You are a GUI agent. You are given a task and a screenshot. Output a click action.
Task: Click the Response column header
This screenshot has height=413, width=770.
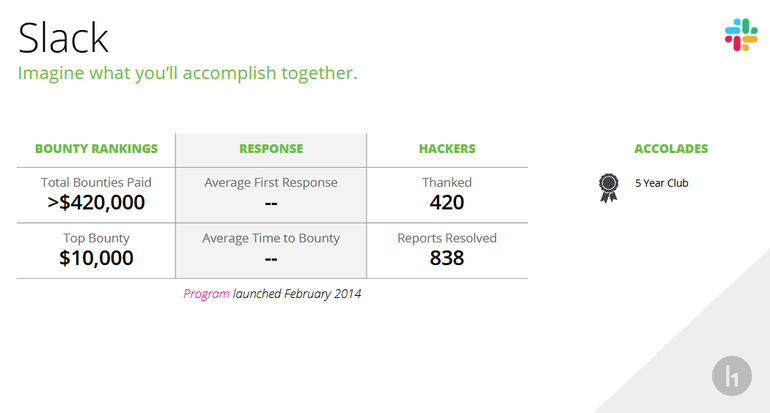(x=271, y=149)
